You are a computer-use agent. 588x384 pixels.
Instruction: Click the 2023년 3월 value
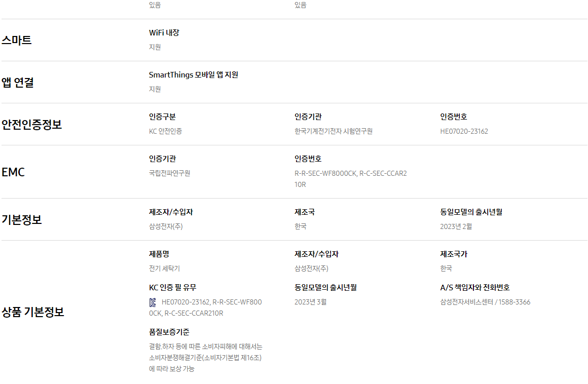311,302
